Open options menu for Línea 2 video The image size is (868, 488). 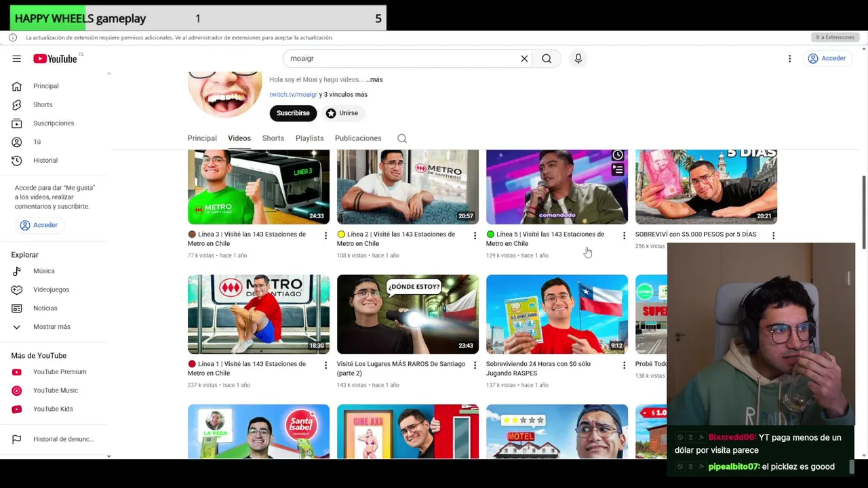475,235
